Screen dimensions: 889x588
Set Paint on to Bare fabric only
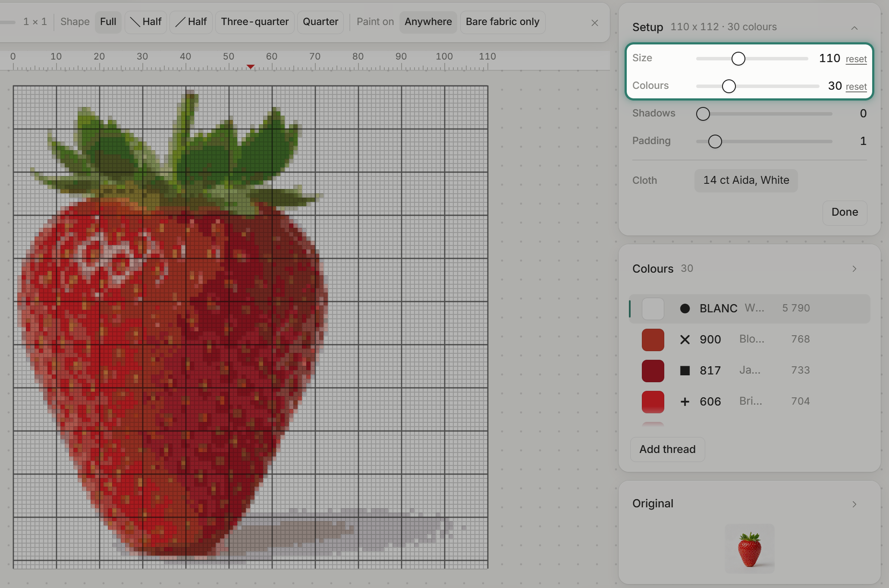[x=503, y=22]
